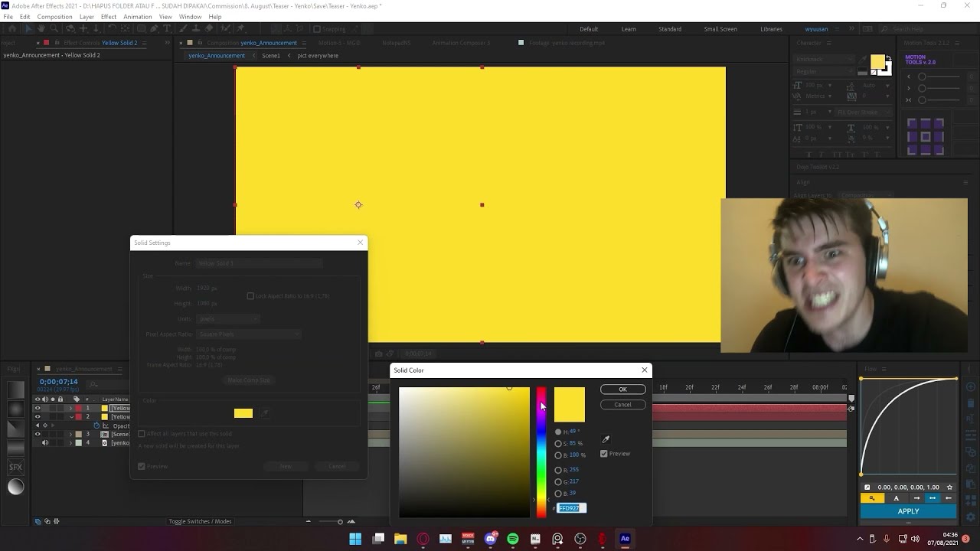Image resolution: width=980 pixels, height=551 pixels.
Task: Click the star icon below the easing curve
Action: pyautogui.click(x=949, y=487)
